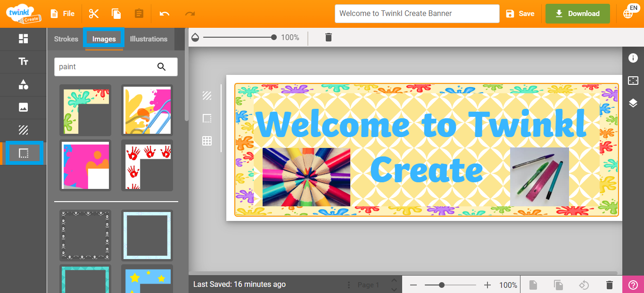Switch to the Strokes tab
644x293 pixels.
tap(66, 39)
